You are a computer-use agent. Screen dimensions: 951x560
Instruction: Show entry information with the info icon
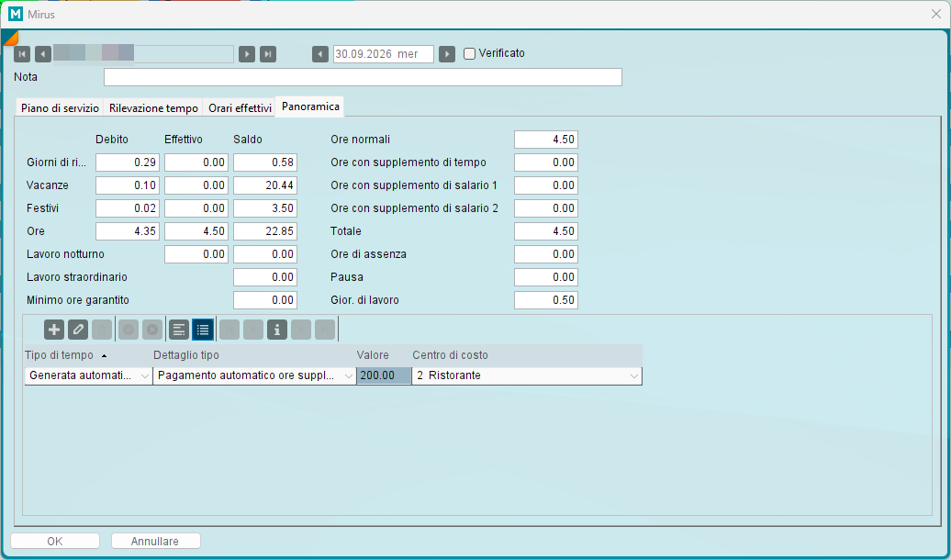pos(277,330)
